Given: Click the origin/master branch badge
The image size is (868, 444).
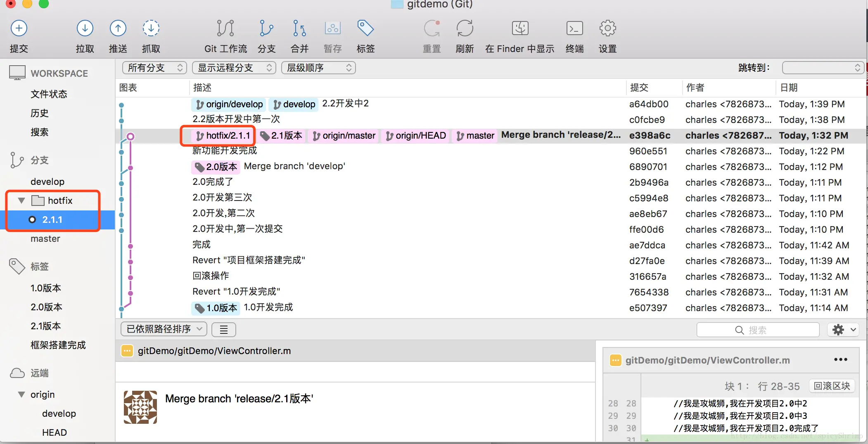Looking at the screenshot, I should [344, 136].
